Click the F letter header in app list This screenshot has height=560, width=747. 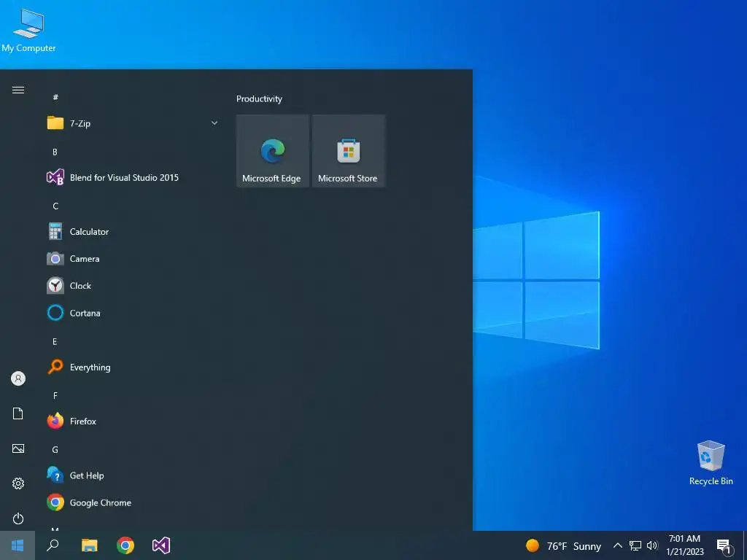pos(55,395)
